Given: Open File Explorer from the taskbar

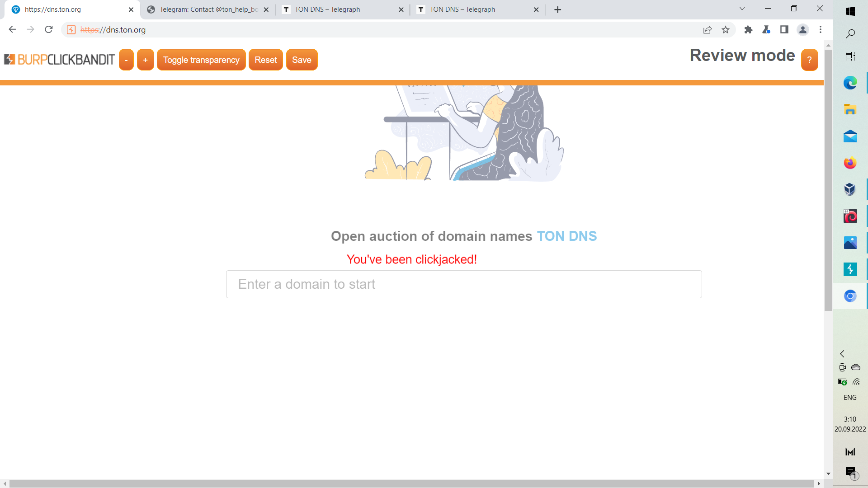Looking at the screenshot, I should pos(850,109).
